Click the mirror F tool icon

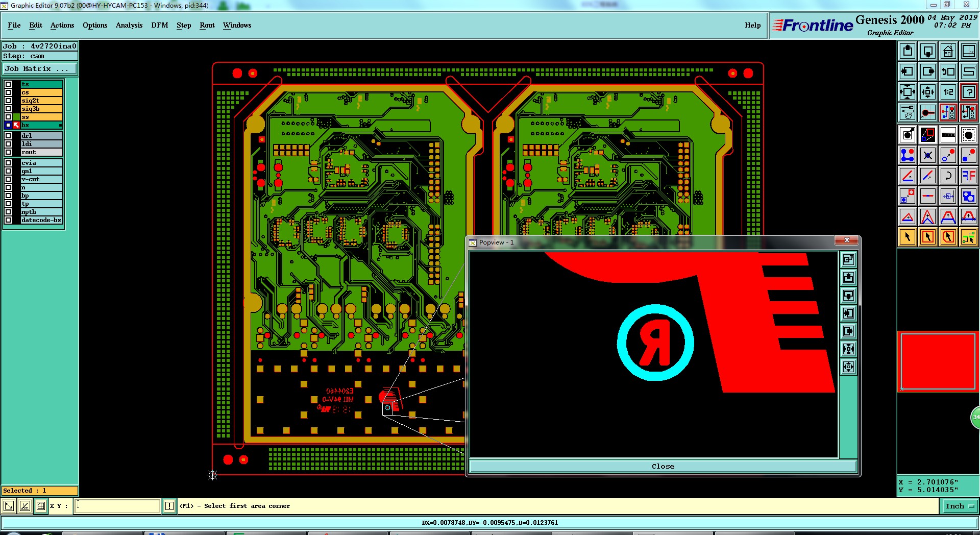click(969, 176)
